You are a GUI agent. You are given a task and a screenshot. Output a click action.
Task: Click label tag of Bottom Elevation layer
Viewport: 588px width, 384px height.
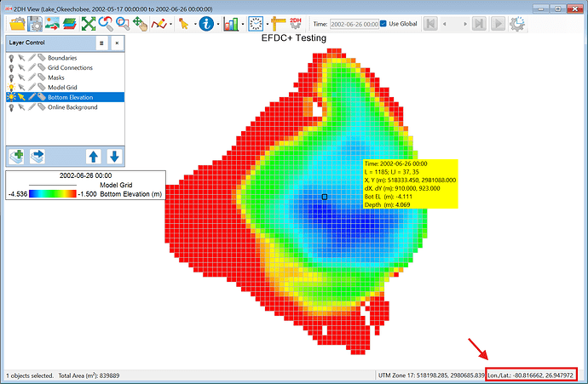(42, 97)
